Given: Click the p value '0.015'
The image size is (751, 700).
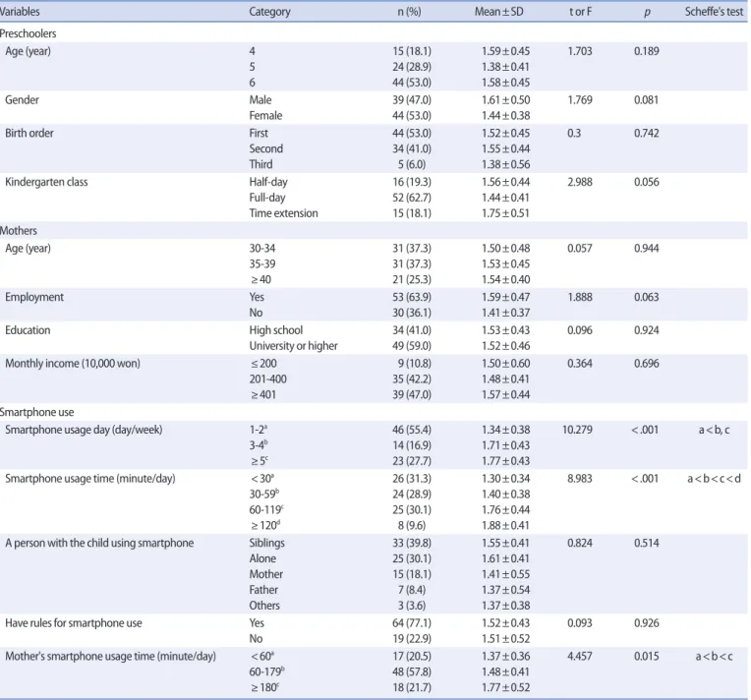Looking at the screenshot, I should click(x=647, y=657).
